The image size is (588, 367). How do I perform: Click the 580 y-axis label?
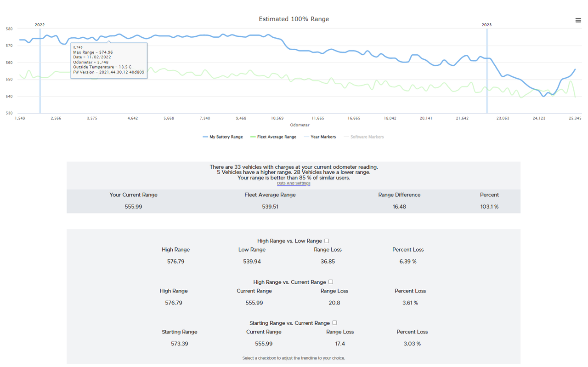click(x=9, y=29)
